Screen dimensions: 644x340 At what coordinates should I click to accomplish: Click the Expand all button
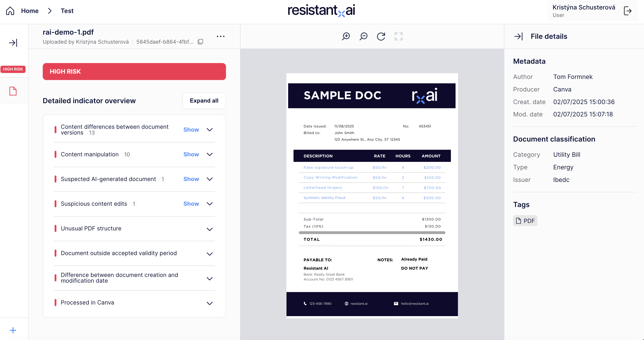(x=204, y=101)
